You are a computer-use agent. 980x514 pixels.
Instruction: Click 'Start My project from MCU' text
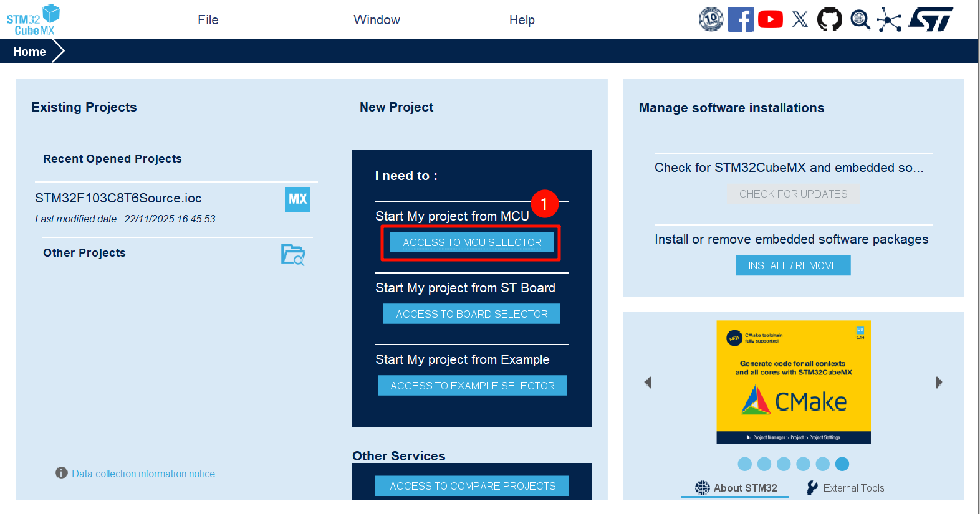pos(452,216)
